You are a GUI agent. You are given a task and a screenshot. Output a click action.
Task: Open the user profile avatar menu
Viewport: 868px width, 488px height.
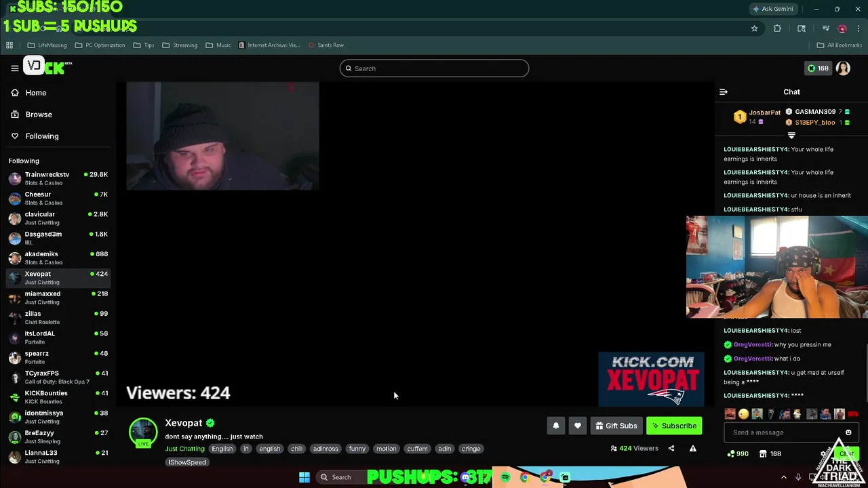click(843, 68)
